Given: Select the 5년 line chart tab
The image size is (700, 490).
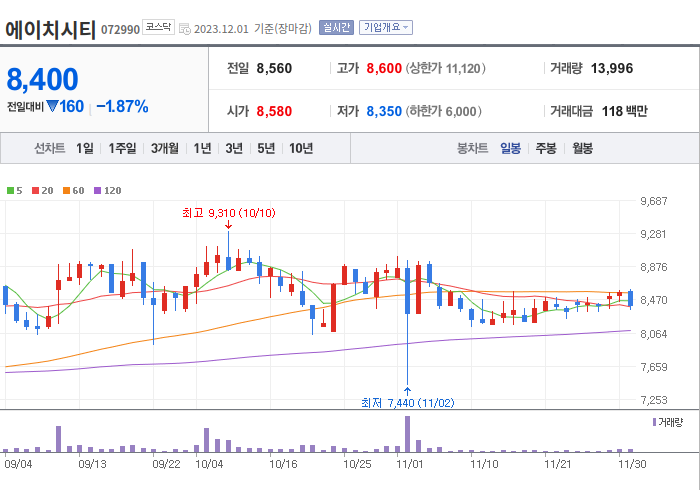Looking at the screenshot, I should (266, 148).
